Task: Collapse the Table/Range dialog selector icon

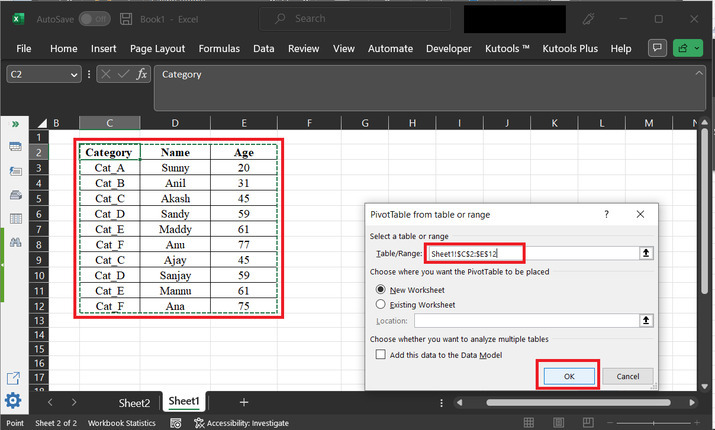Action: click(x=646, y=254)
